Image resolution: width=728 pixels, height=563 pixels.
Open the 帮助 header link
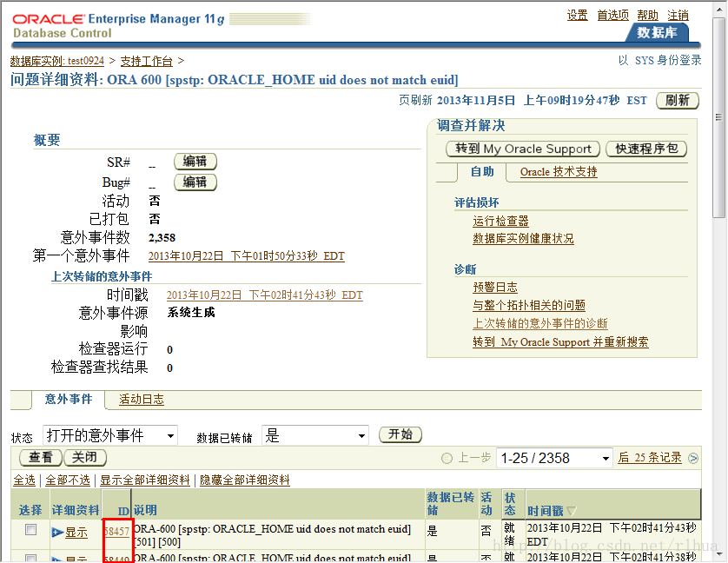click(x=648, y=15)
